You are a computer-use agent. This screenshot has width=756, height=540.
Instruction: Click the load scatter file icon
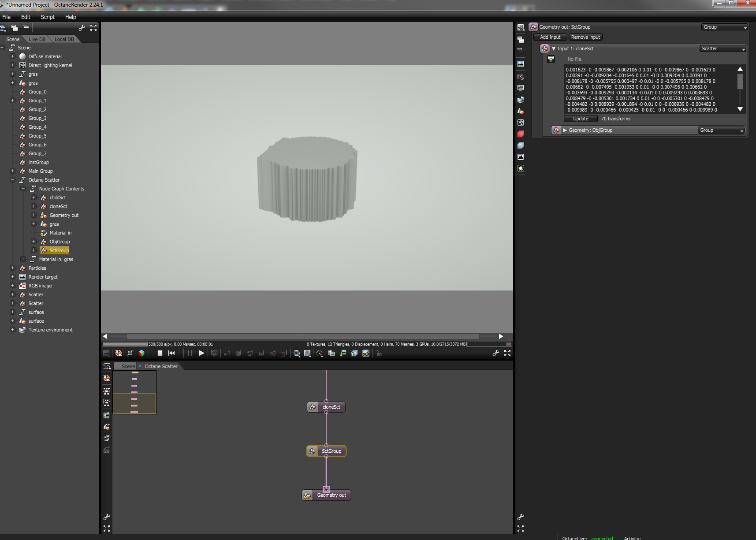tap(551, 59)
